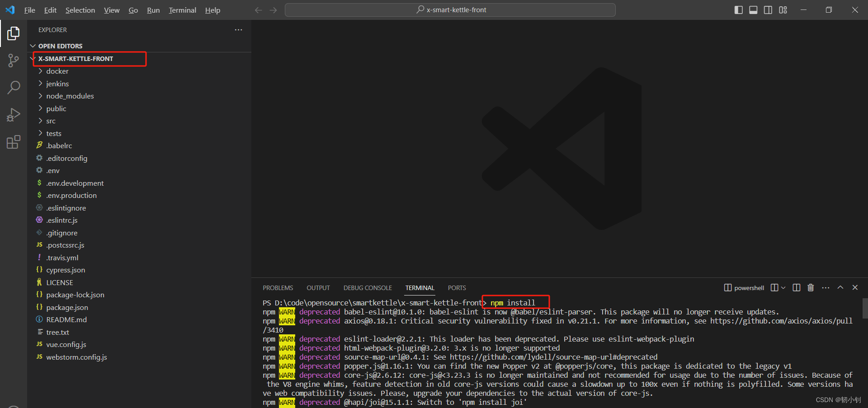Open the Edit menu
Screen dimensions: 868x408
pyautogui.click(x=50, y=10)
